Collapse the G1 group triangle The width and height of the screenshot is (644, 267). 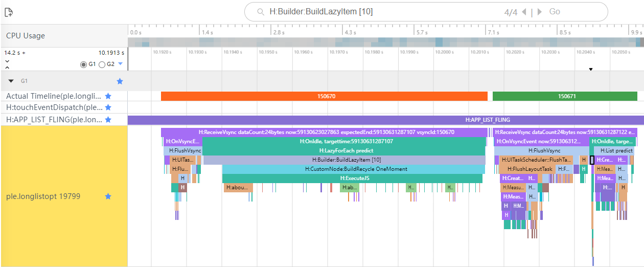[x=11, y=81]
